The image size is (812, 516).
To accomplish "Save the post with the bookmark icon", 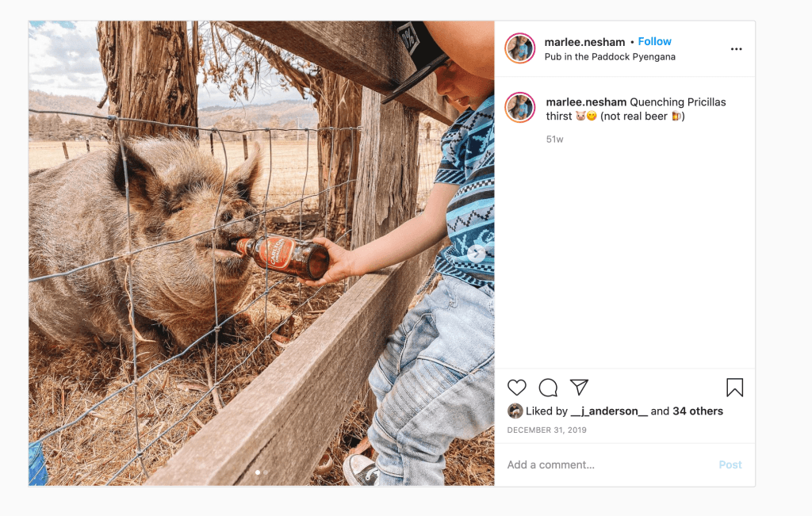I will [734, 388].
